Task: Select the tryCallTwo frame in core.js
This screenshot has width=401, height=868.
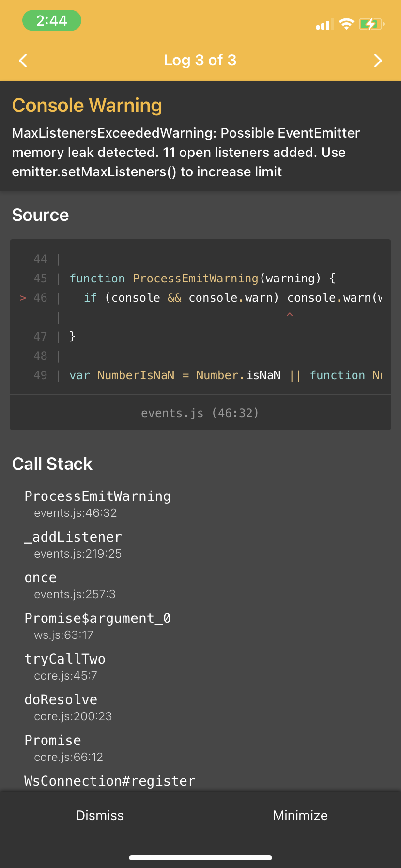Action: click(65, 659)
